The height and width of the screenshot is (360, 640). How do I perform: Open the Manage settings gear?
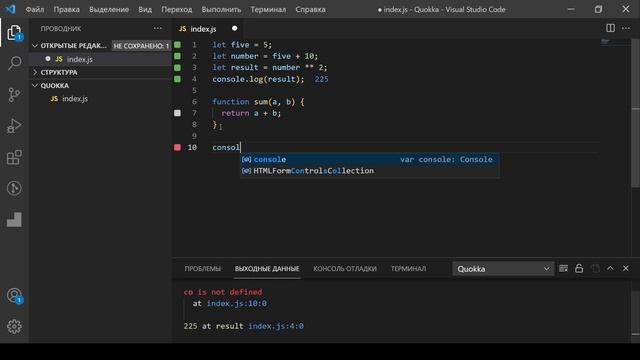coord(14,327)
